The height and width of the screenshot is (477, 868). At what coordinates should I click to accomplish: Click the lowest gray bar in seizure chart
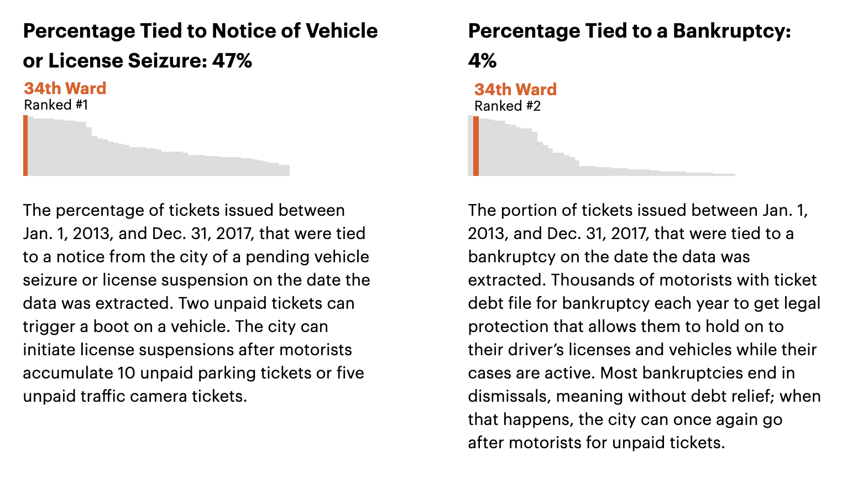[284, 170]
